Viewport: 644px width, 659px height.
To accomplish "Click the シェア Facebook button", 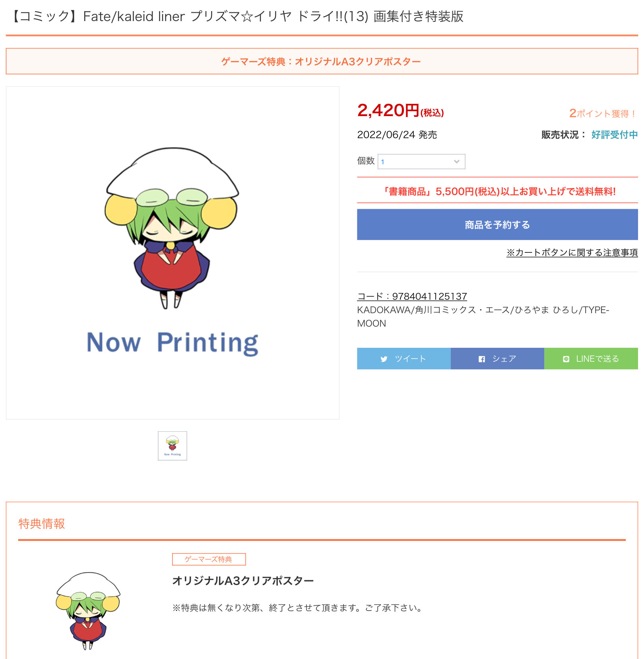I will [x=497, y=359].
